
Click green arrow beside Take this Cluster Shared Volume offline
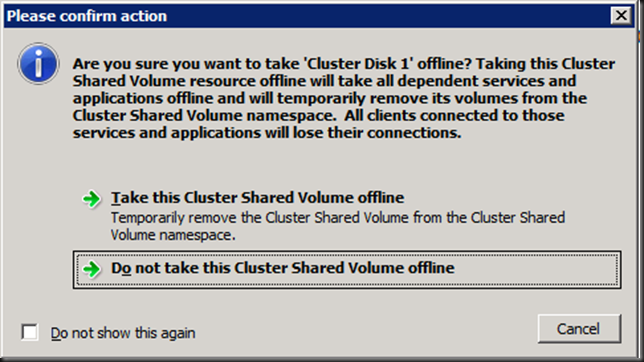(x=91, y=199)
